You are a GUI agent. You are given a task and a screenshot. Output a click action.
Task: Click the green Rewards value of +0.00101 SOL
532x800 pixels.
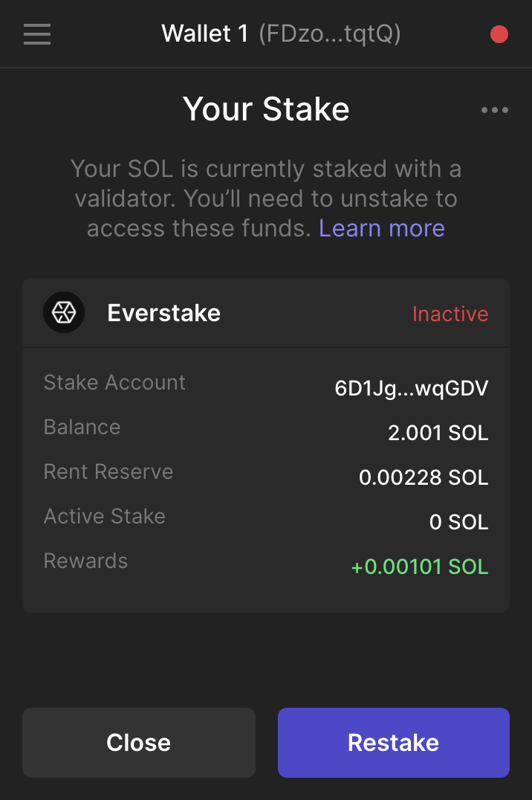(x=420, y=567)
